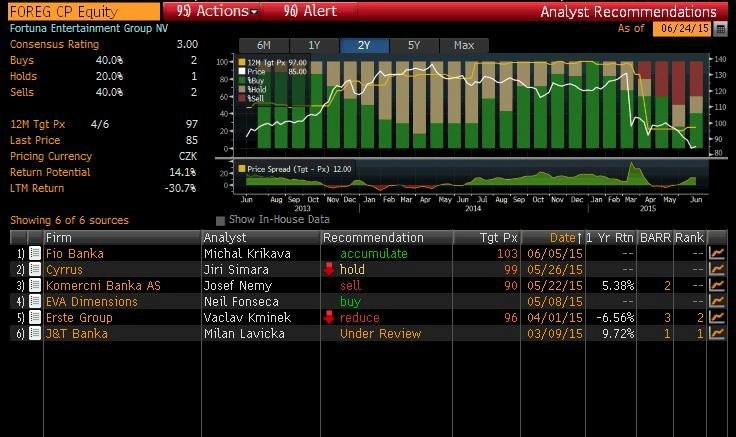The height and width of the screenshot is (437, 736).
Task: Click the 96) Alert button
Action: pyautogui.click(x=310, y=11)
